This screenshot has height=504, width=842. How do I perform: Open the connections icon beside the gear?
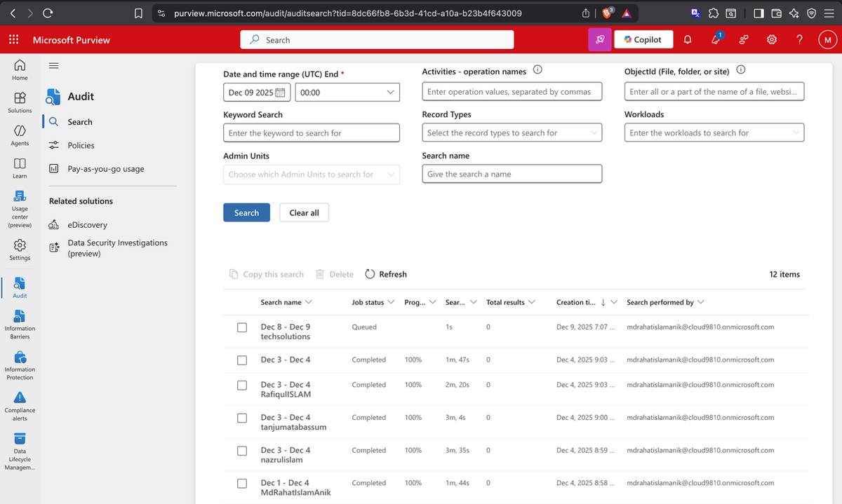click(744, 40)
